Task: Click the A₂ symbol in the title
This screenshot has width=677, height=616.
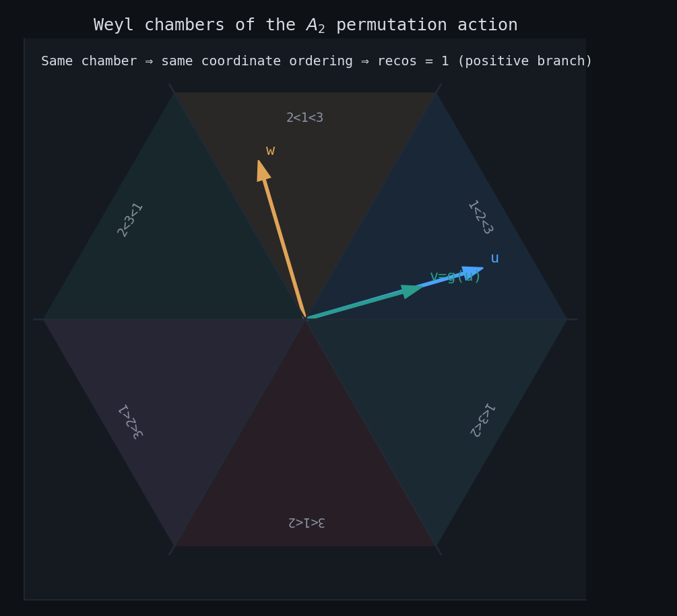Action: point(315,26)
